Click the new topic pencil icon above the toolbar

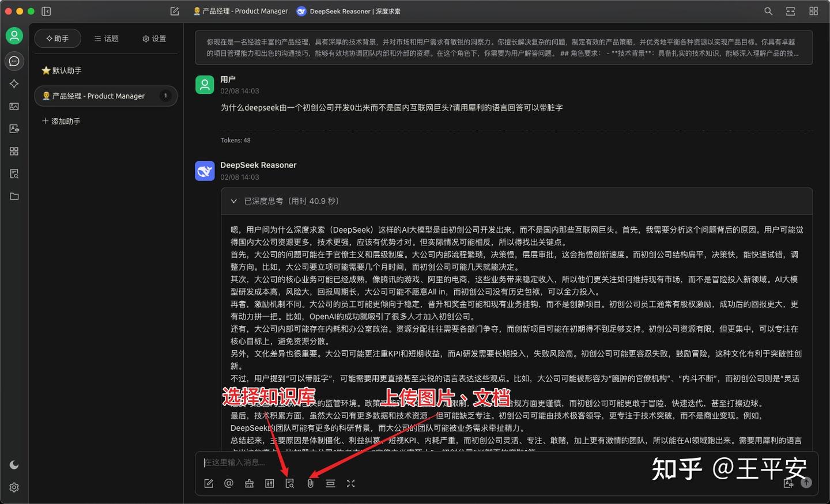coord(208,483)
